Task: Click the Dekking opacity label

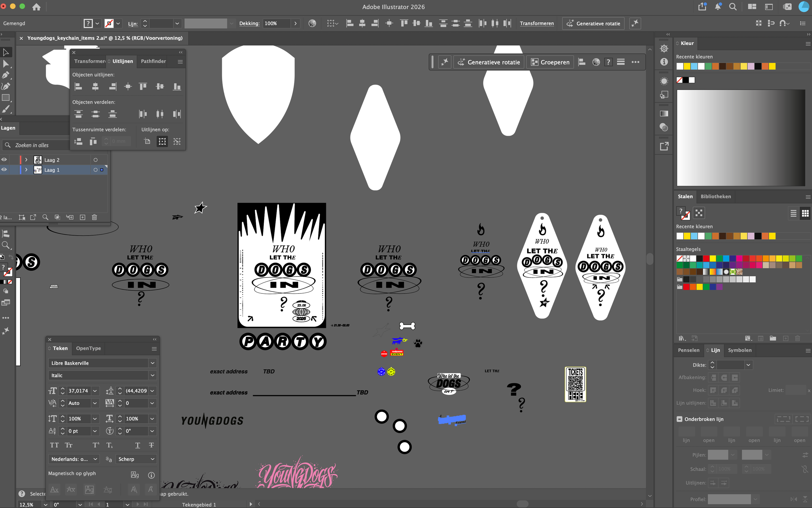Action: click(x=249, y=23)
